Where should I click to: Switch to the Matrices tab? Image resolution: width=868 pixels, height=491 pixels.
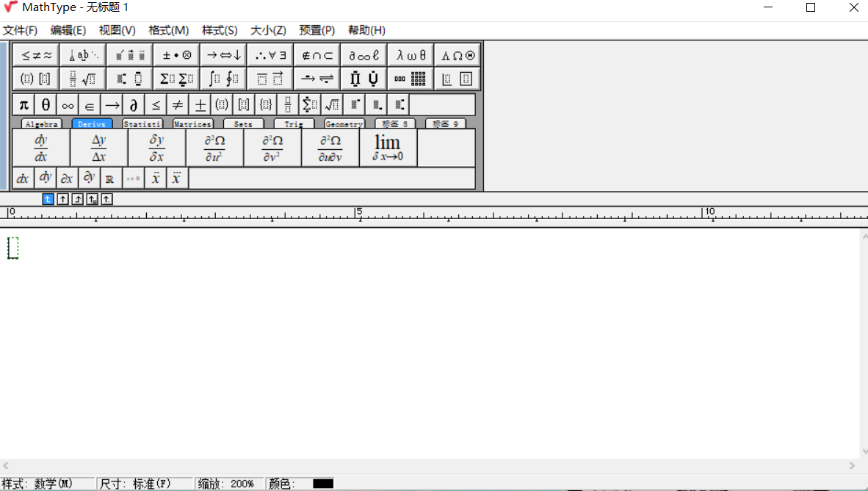point(192,123)
